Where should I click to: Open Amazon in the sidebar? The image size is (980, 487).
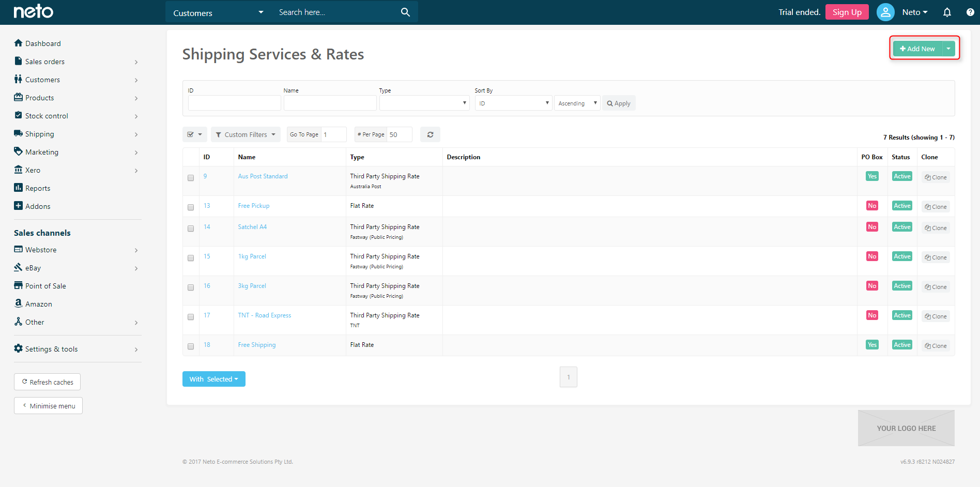pyautogui.click(x=39, y=304)
